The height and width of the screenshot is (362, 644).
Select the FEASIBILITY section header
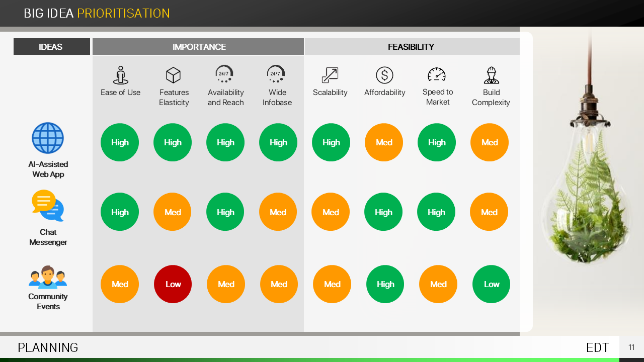point(411,47)
